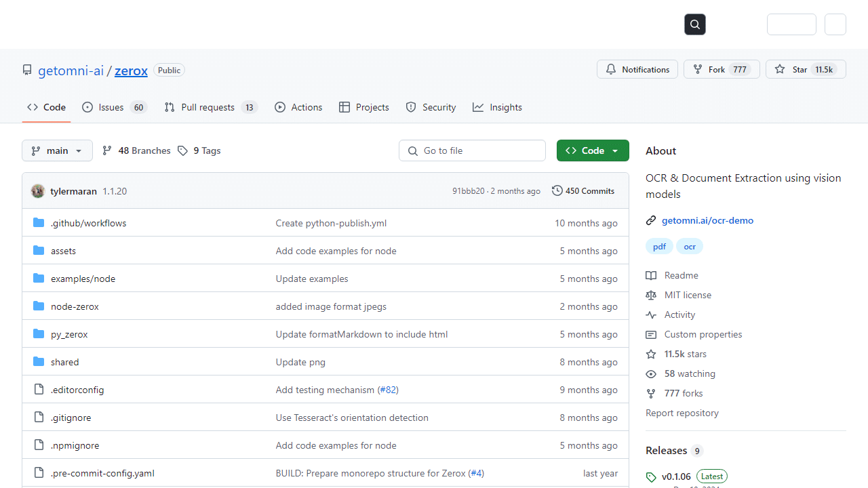868x488 pixels.
Task: Click the Notifications bell button
Action: click(x=637, y=69)
